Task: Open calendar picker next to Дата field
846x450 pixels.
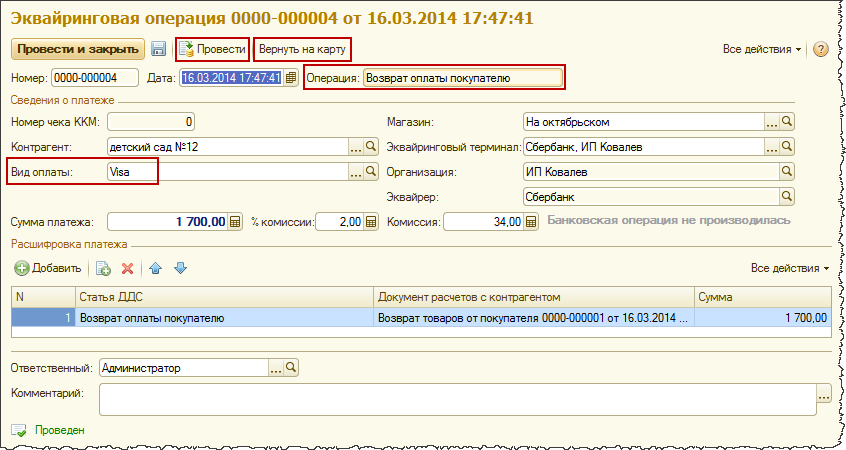Action: click(x=291, y=78)
